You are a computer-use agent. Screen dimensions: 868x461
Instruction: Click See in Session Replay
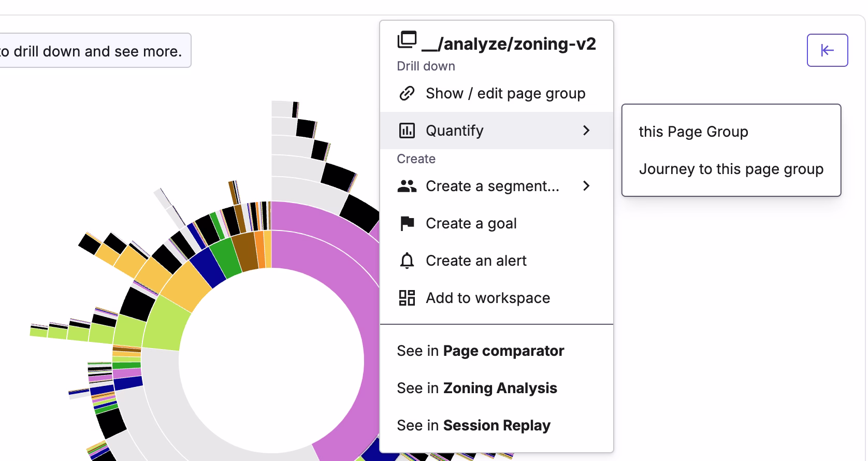point(473,425)
